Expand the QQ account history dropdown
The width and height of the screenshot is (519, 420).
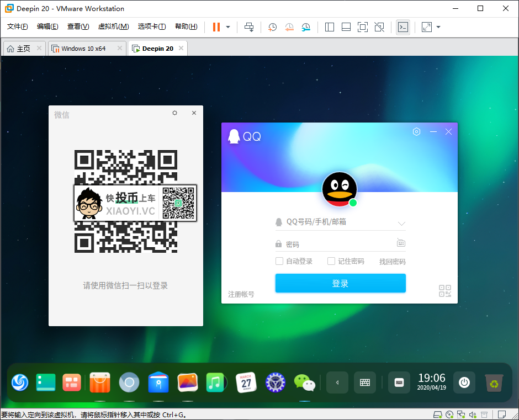pos(401,224)
